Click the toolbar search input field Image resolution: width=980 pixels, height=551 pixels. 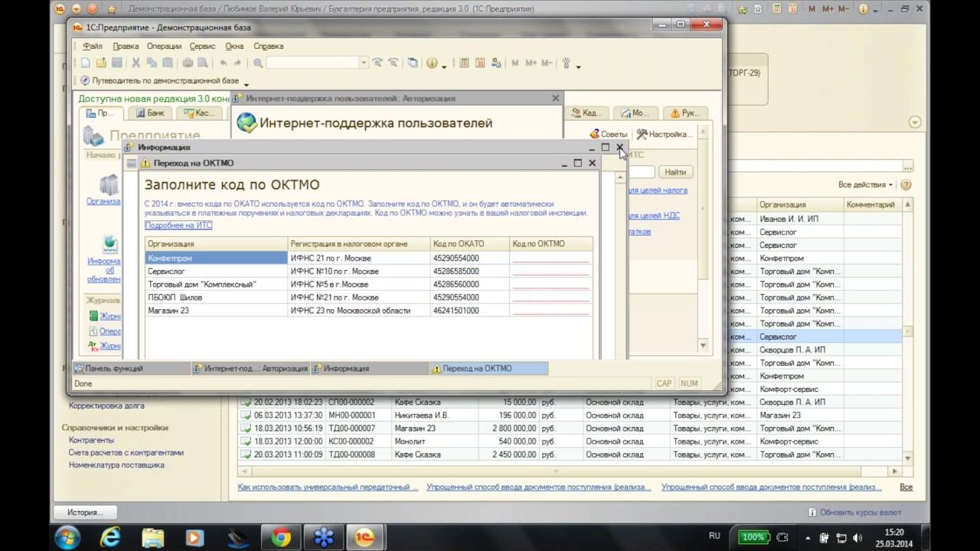312,63
